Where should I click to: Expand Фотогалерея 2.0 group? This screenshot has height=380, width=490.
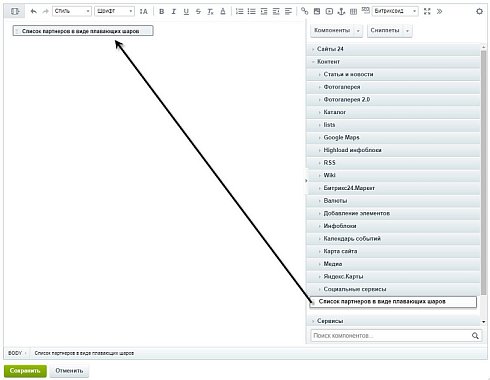click(x=393, y=100)
